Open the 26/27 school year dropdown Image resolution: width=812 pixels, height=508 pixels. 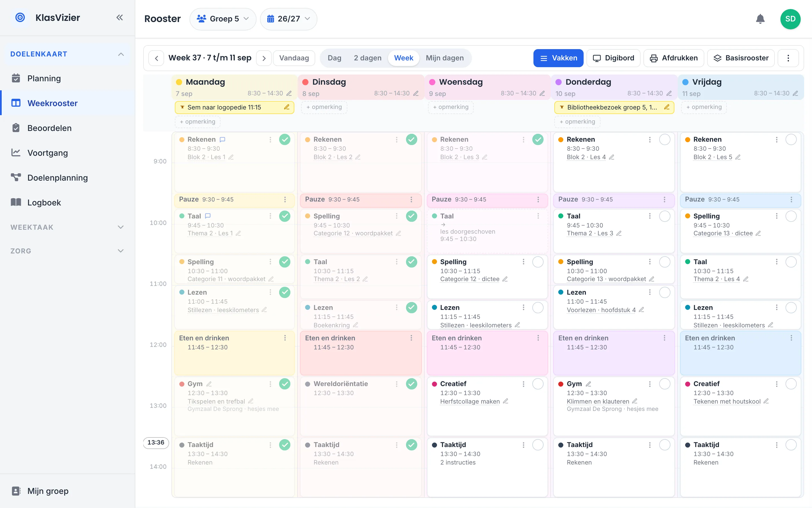pyautogui.click(x=288, y=19)
